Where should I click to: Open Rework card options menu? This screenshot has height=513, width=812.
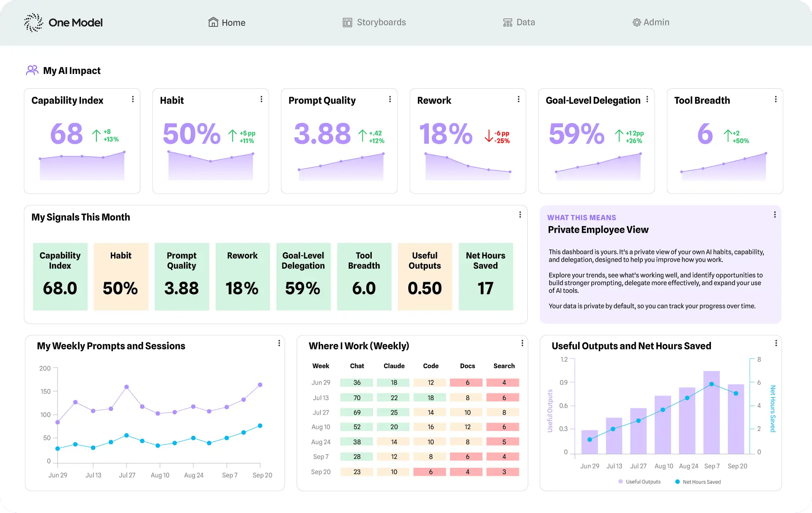click(518, 99)
